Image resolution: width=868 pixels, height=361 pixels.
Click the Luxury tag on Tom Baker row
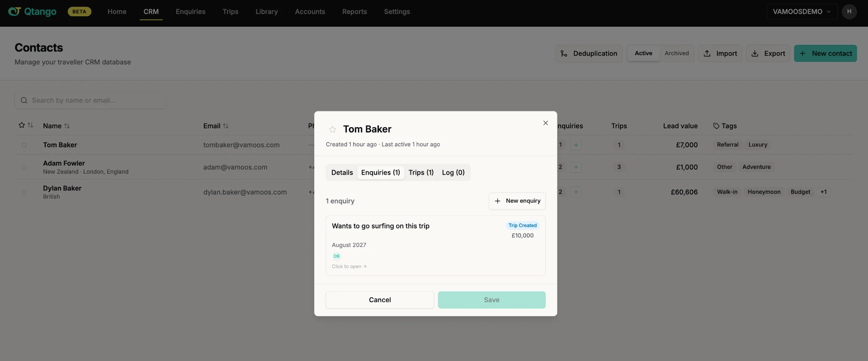coord(758,145)
